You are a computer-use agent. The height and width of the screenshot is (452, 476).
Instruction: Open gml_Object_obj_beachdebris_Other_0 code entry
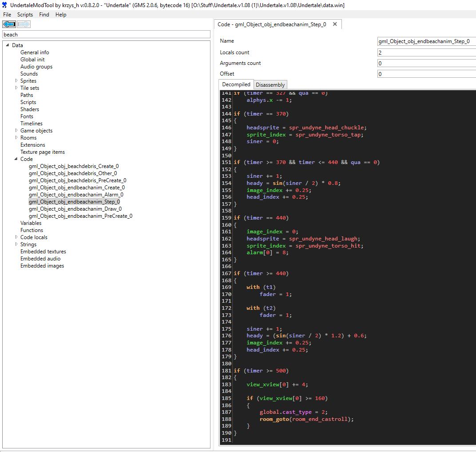(73, 173)
